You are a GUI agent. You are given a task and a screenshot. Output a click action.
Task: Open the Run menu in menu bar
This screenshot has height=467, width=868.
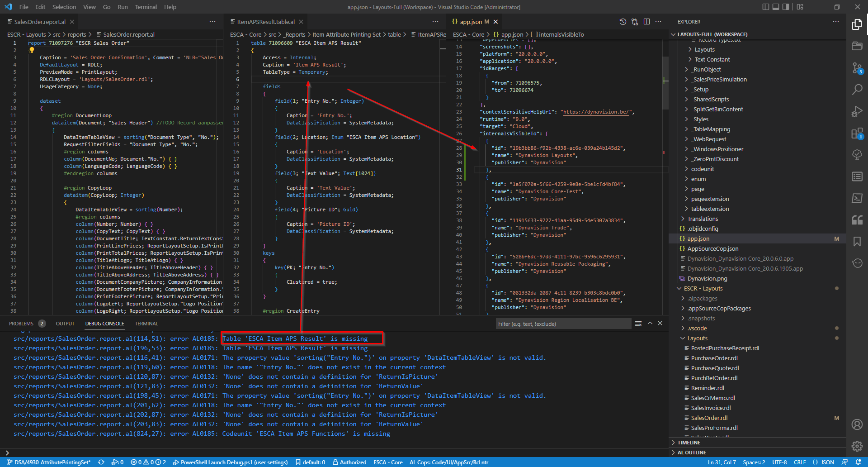pos(122,7)
